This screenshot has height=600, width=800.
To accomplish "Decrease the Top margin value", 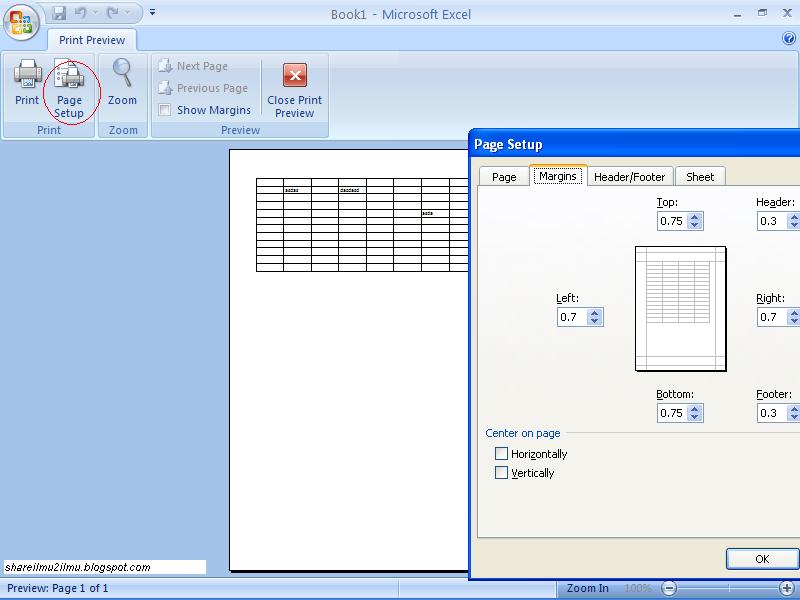I will click(x=694, y=225).
